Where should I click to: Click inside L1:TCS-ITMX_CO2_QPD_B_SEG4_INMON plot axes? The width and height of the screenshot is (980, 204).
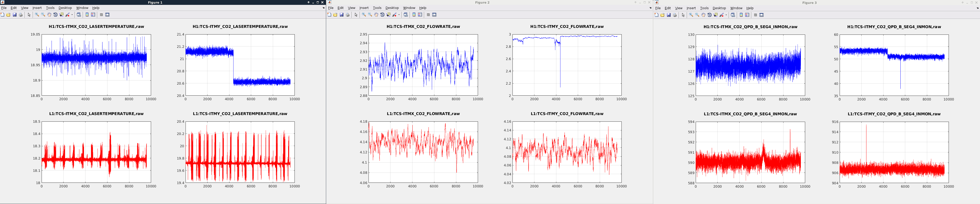click(750, 153)
